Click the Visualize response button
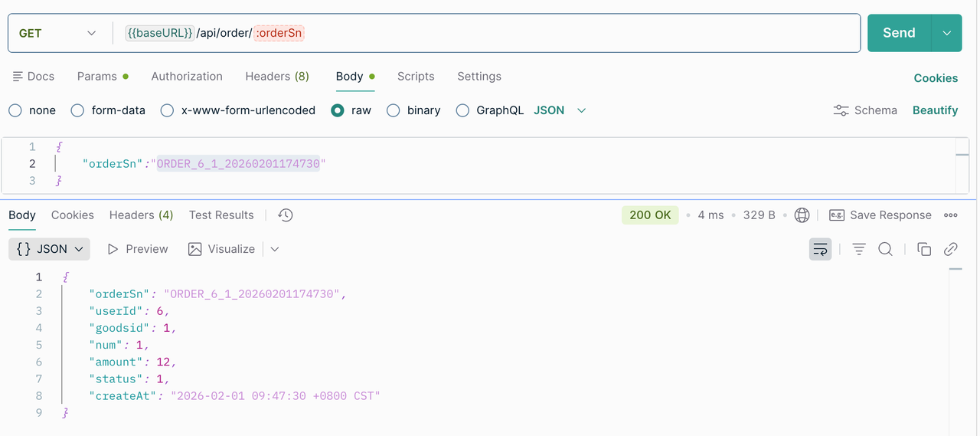 pyautogui.click(x=222, y=249)
